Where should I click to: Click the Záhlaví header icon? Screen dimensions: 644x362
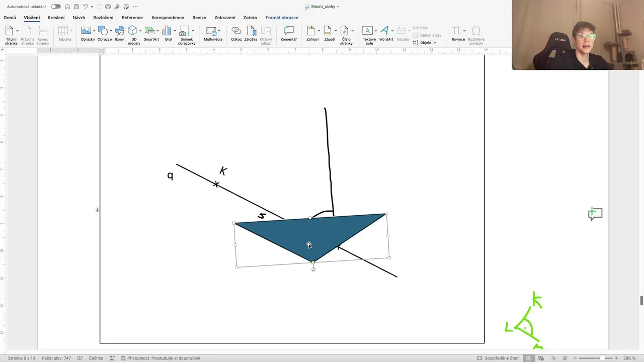tap(311, 31)
